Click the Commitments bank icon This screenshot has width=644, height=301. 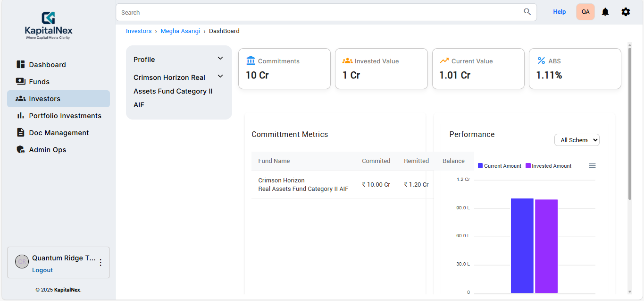click(x=251, y=60)
